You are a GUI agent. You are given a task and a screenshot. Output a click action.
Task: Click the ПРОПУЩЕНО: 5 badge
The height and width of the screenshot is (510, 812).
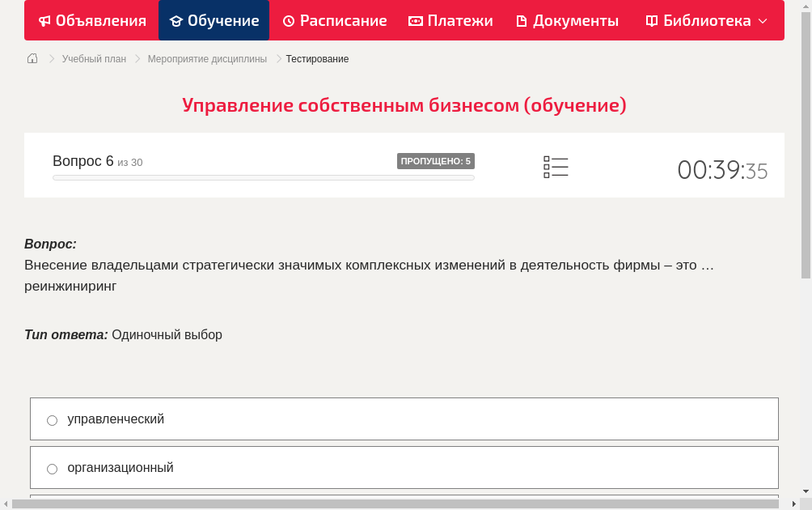pyautogui.click(x=437, y=160)
